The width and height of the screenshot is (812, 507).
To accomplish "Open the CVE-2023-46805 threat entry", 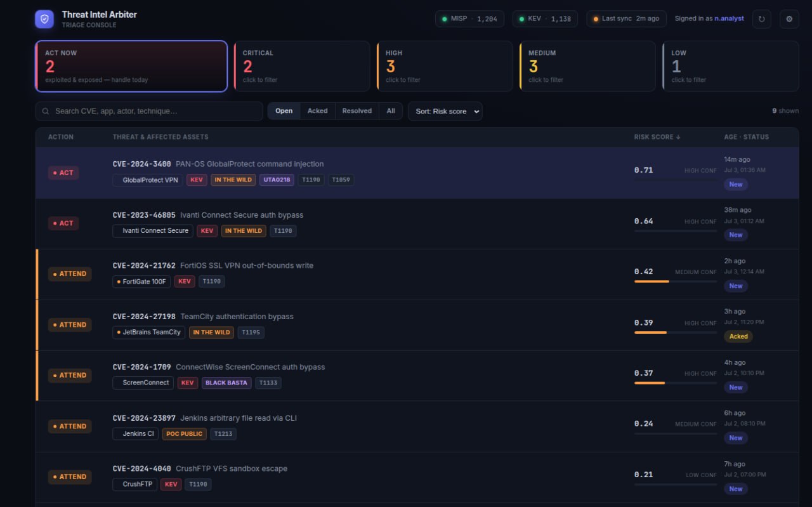I will [417, 223].
